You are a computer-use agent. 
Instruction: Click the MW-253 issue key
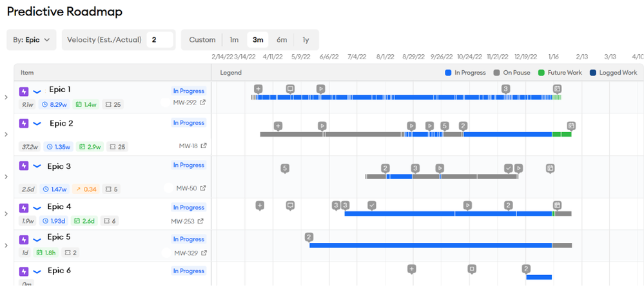183,221
